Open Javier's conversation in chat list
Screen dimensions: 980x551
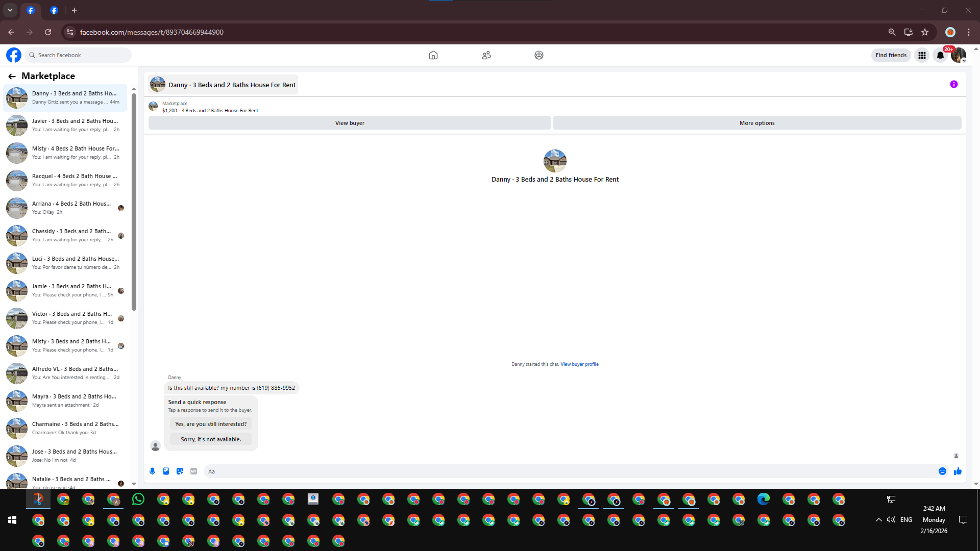66,125
